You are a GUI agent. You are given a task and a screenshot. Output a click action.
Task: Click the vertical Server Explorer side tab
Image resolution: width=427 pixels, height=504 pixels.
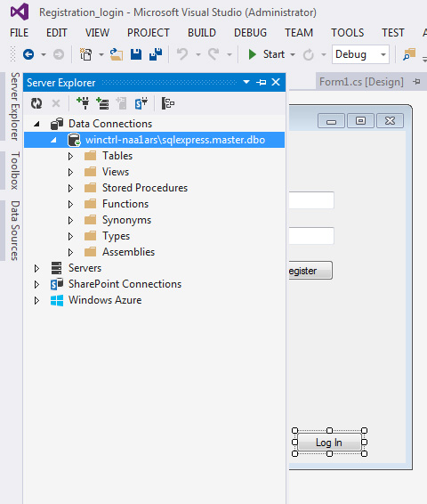(x=15, y=106)
